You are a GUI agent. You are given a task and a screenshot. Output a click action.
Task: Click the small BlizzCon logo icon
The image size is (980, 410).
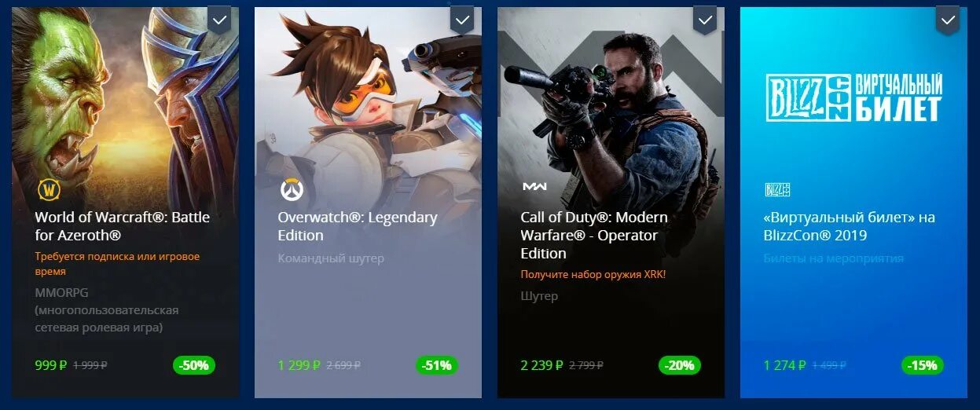click(x=777, y=189)
